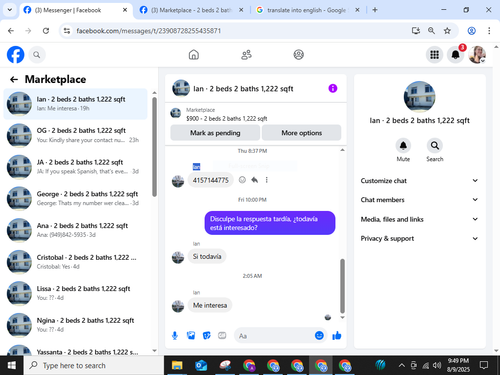Open the $900 Marketplace listing link
500x375 pixels.
(226, 118)
